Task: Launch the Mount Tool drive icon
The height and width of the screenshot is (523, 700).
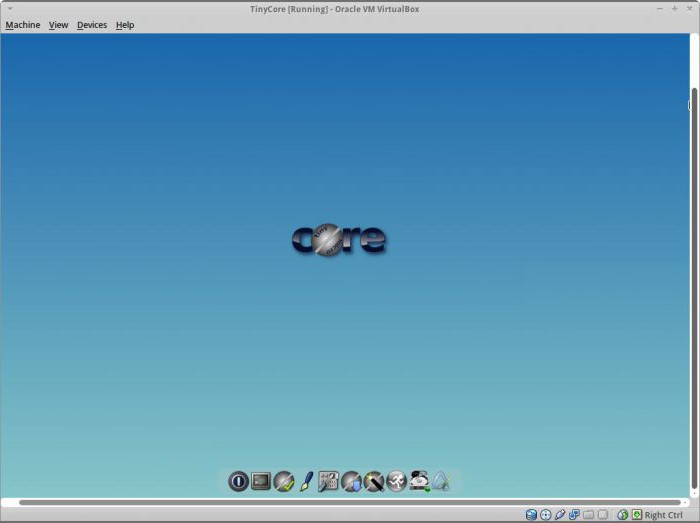Action: point(419,481)
